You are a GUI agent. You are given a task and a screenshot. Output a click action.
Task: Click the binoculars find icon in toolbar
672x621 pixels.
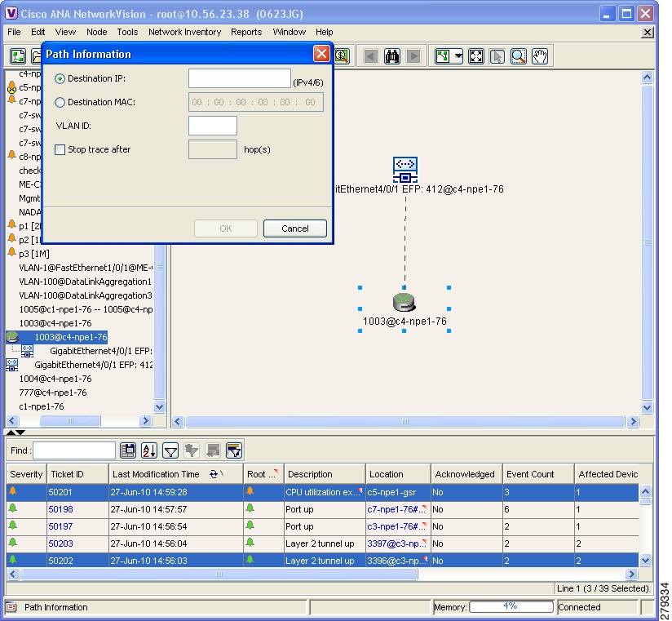391,56
